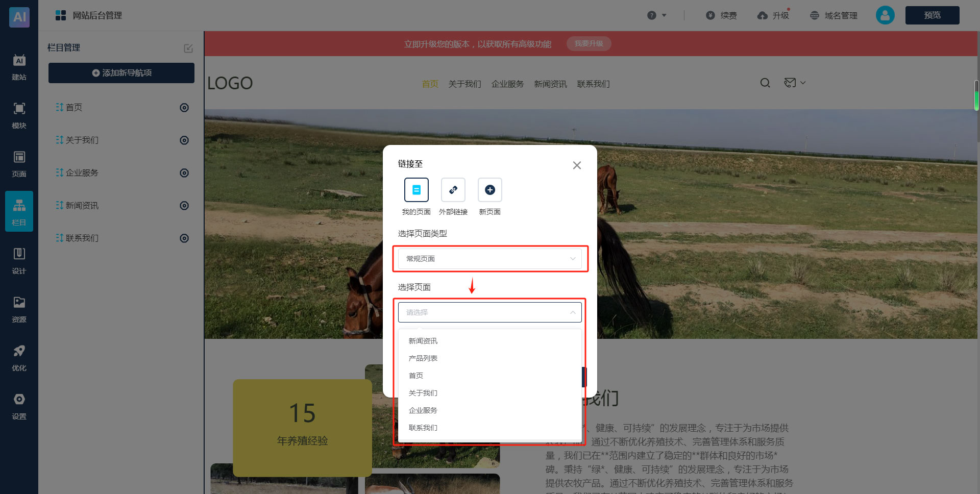This screenshot has width=980, height=494.
Task: Select 首页 from the dropdown list
Action: click(490, 376)
